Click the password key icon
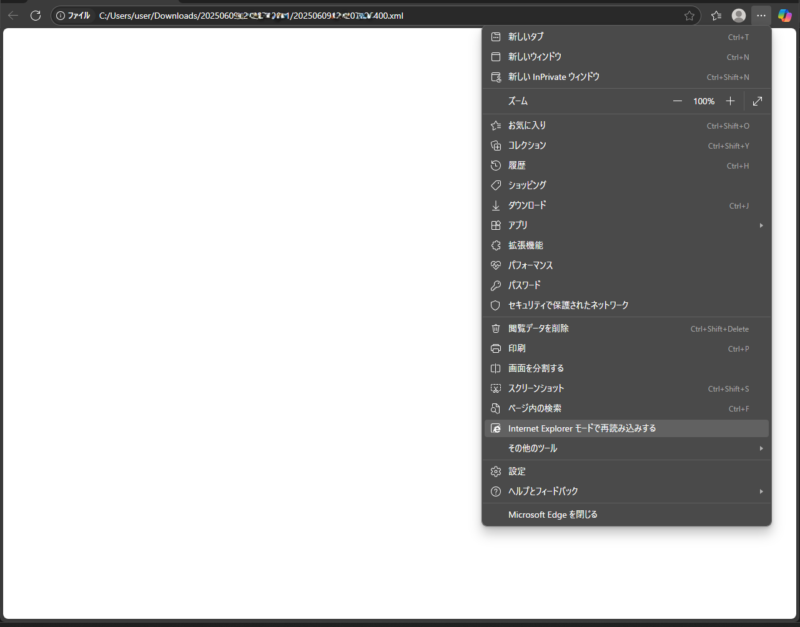Image resolution: width=800 pixels, height=627 pixels. pos(495,285)
